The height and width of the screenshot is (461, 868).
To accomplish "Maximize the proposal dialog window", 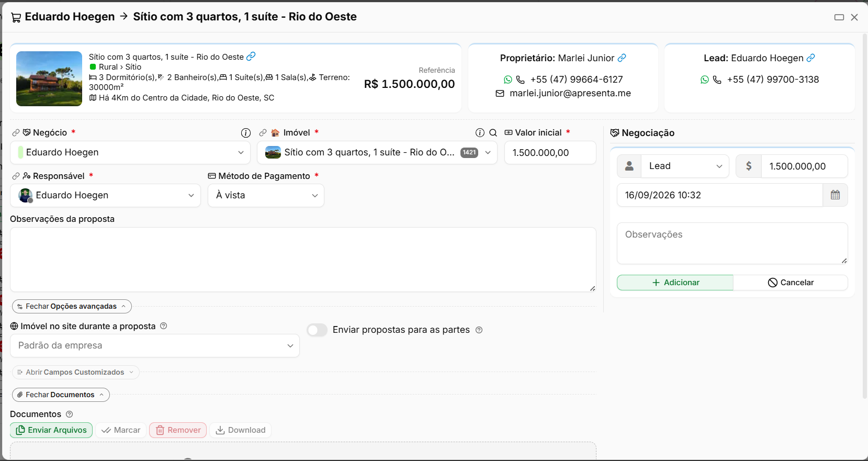I will 839,17.
